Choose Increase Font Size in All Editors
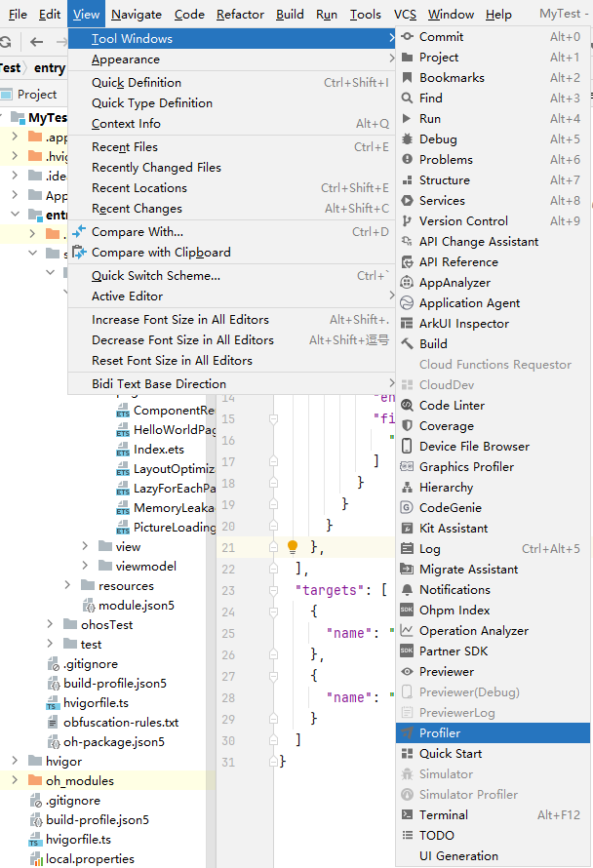 click(180, 320)
